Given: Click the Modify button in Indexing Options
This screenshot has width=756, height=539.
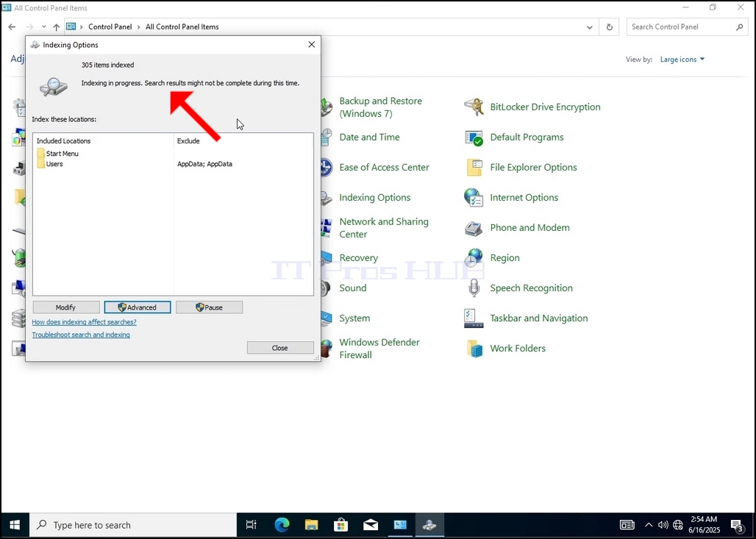Looking at the screenshot, I should pyautogui.click(x=66, y=307).
